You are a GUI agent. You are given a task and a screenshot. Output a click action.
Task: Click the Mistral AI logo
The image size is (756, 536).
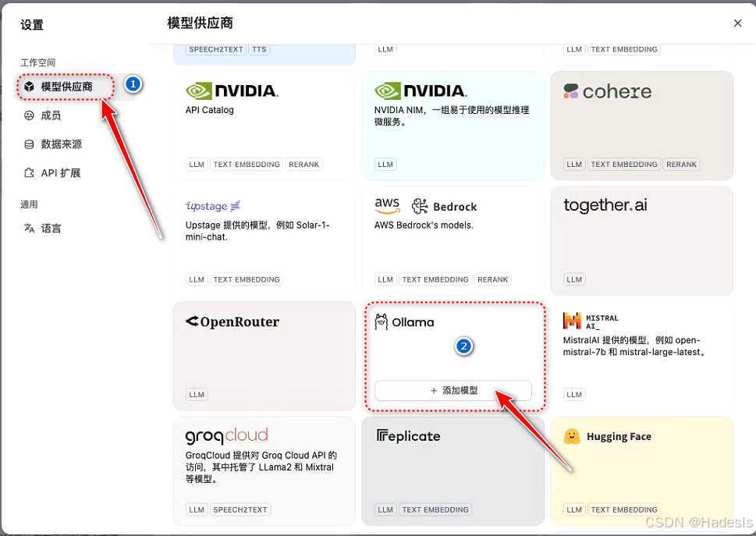point(591,321)
